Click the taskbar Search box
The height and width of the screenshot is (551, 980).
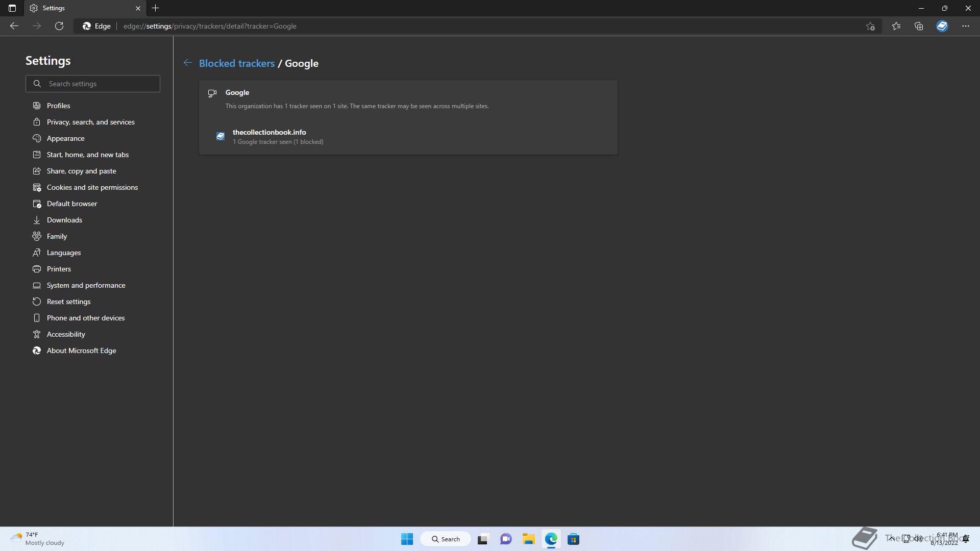click(446, 539)
